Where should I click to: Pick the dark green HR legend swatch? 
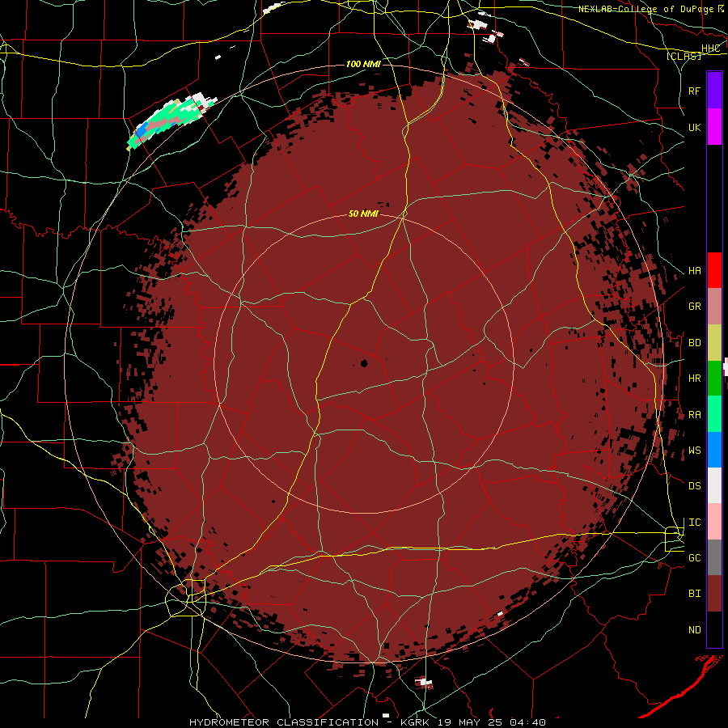[714, 379]
